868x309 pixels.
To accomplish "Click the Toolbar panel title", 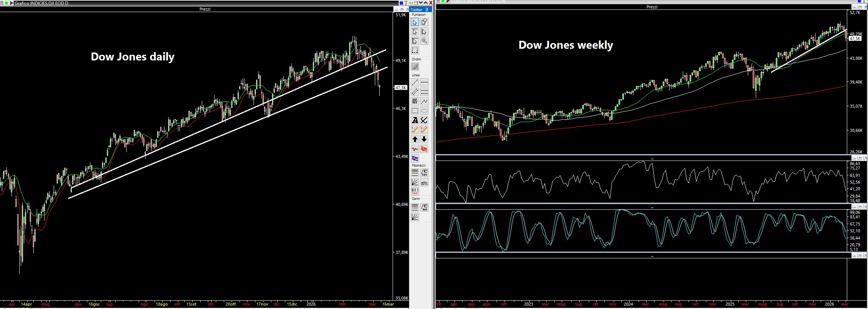I will [416, 10].
